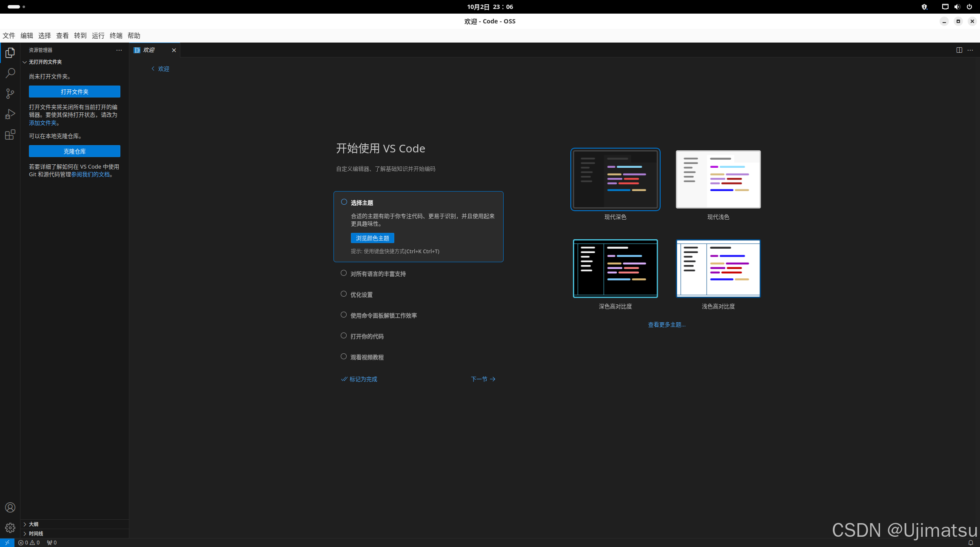Open the 查看 menu

62,36
